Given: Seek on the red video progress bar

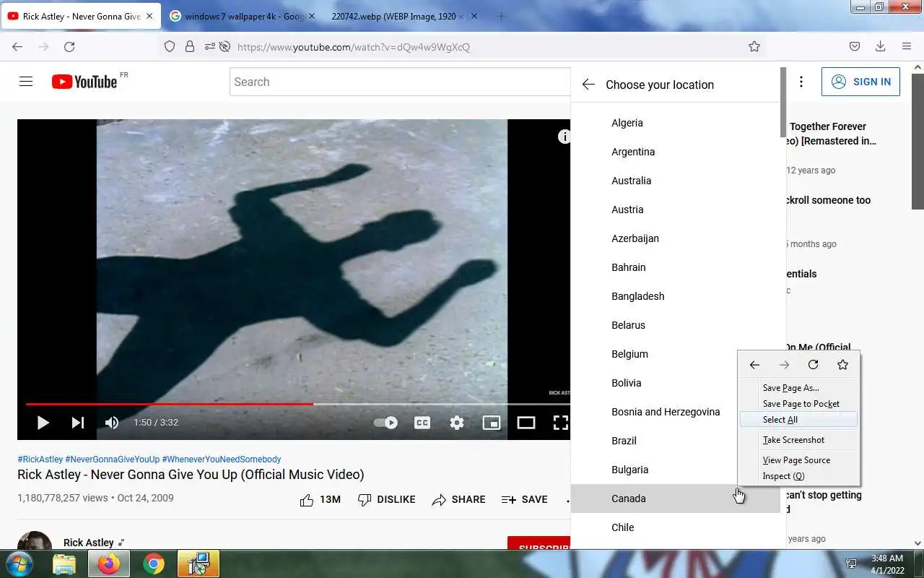Looking at the screenshot, I should [170, 404].
